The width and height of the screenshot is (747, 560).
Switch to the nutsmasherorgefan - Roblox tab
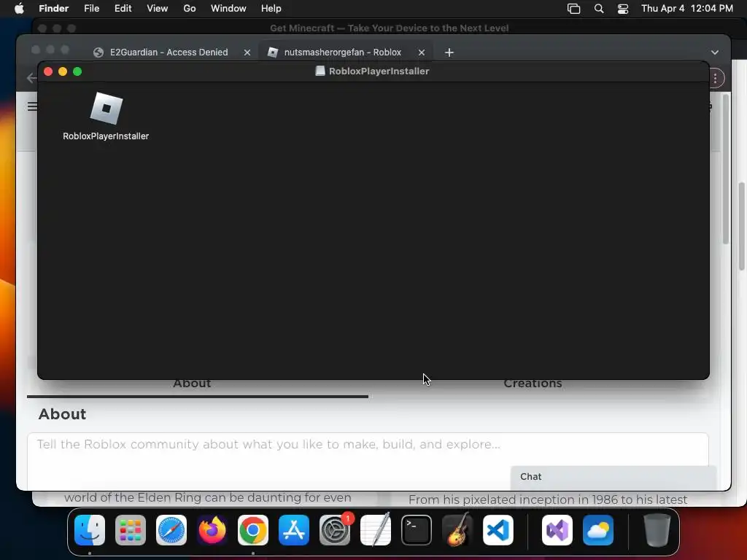(343, 52)
